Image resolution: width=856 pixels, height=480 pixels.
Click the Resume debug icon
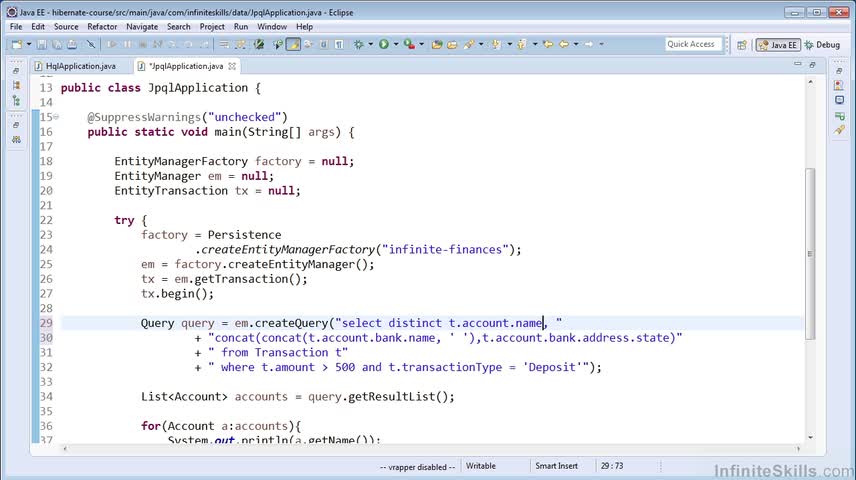pos(112,44)
